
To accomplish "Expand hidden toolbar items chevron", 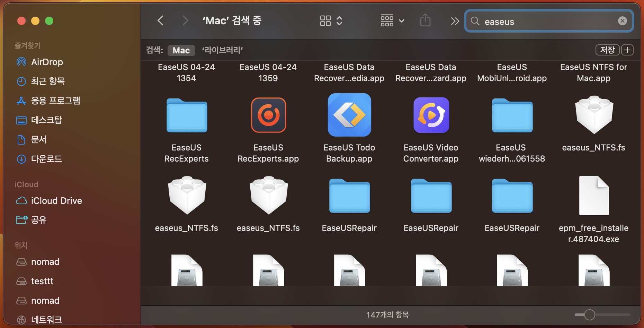I will tap(455, 21).
